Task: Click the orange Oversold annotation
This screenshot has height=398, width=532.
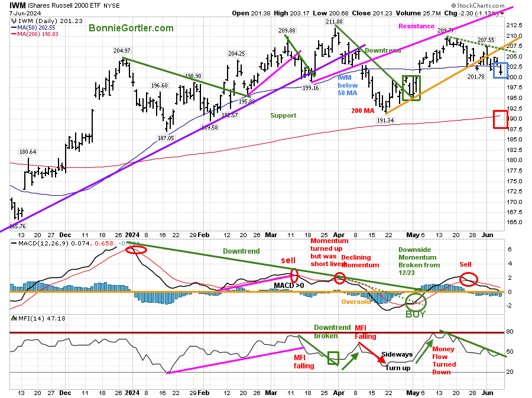Action: [x=356, y=302]
